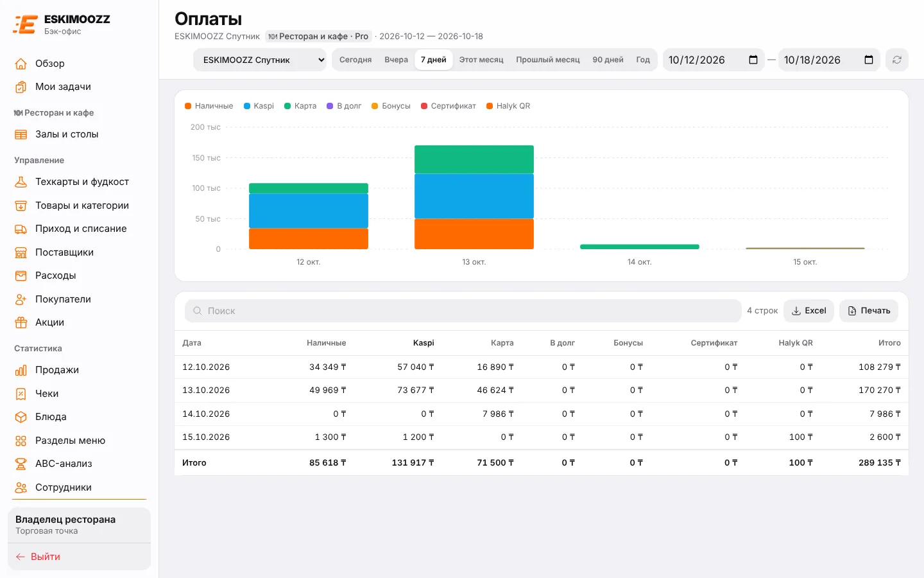Open the Расходы wallet icon
Image resolution: width=924 pixels, height=578 pixels.
[x=21, y=276]
